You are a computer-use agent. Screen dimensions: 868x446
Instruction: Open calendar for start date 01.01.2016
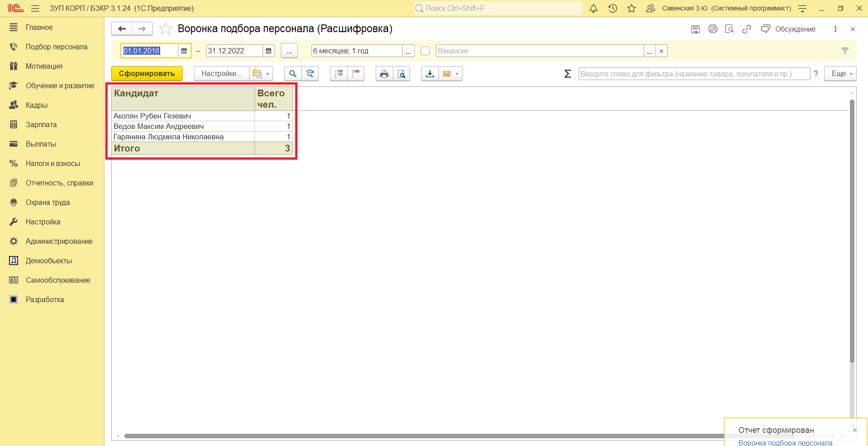(x=184, y=51)
